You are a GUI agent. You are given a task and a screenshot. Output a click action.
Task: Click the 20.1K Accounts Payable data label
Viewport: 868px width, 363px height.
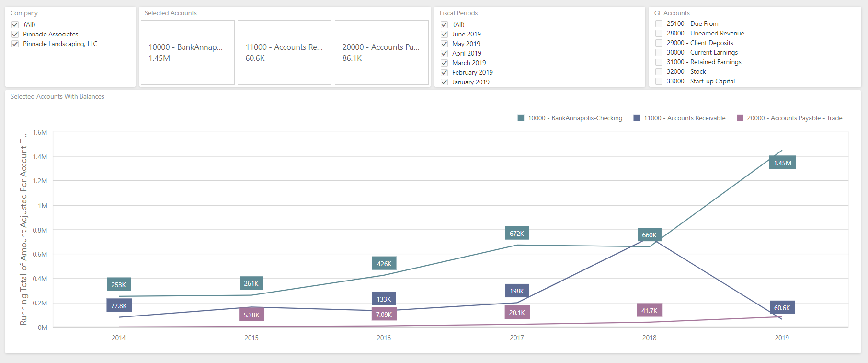pyautogui.click(x=517, y=313)
